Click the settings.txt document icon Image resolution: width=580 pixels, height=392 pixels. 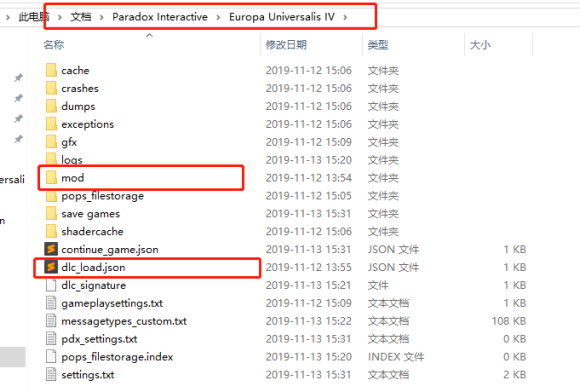tap(51, 374)
